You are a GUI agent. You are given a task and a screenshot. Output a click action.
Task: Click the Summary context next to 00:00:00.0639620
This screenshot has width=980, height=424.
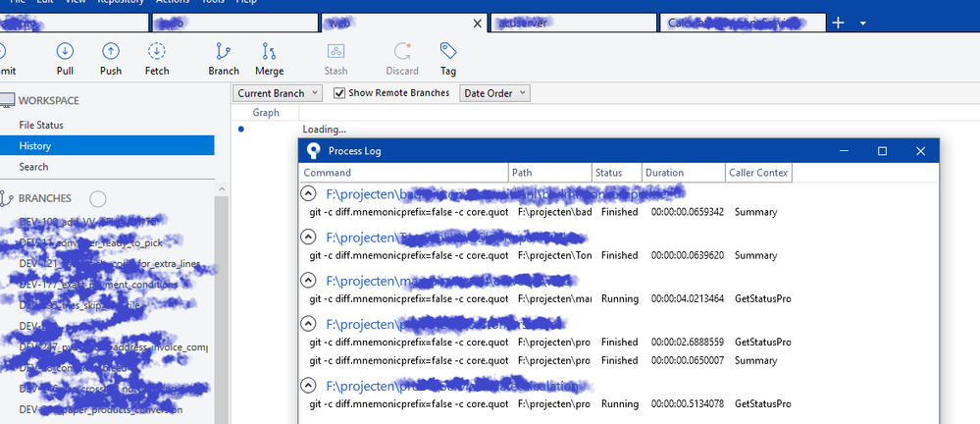755,255
